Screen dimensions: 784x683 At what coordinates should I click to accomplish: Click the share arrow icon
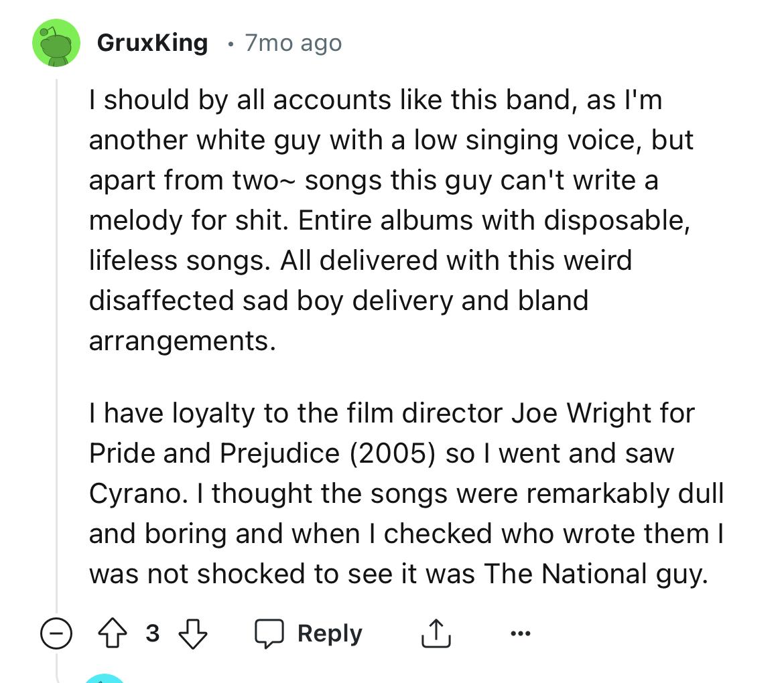tap(436, 633)
